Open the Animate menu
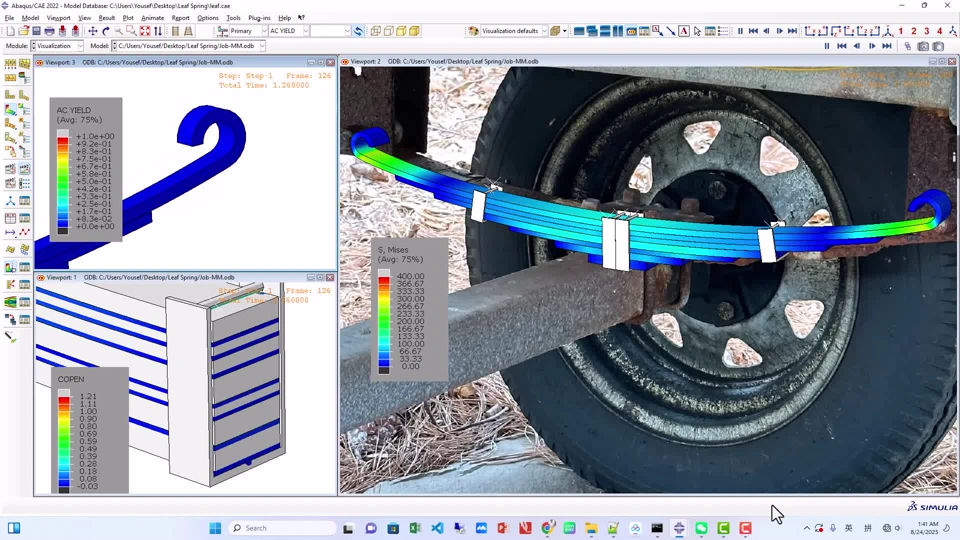This screenshot has height=540, width=960. (152, 18)
